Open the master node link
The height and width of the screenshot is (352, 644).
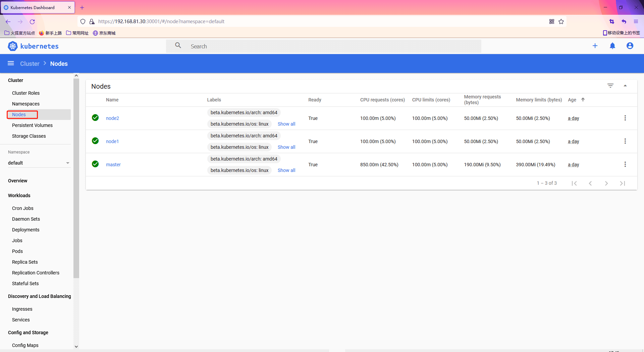(113, 165)
